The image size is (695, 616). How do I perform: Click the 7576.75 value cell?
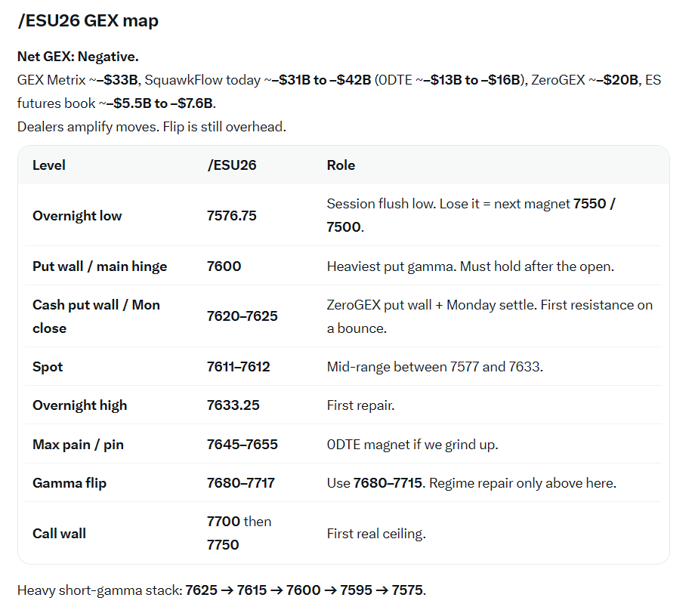(x=231, y=216)
